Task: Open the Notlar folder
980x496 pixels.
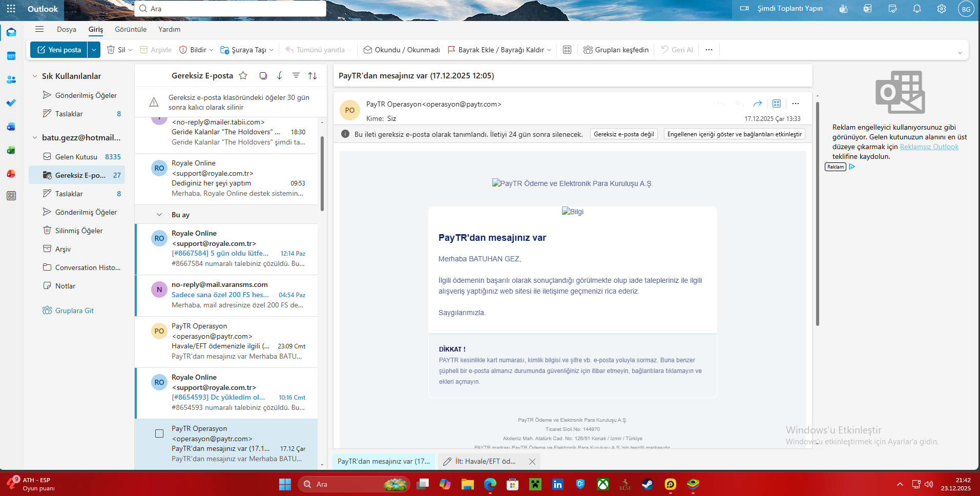Action: 77,286
